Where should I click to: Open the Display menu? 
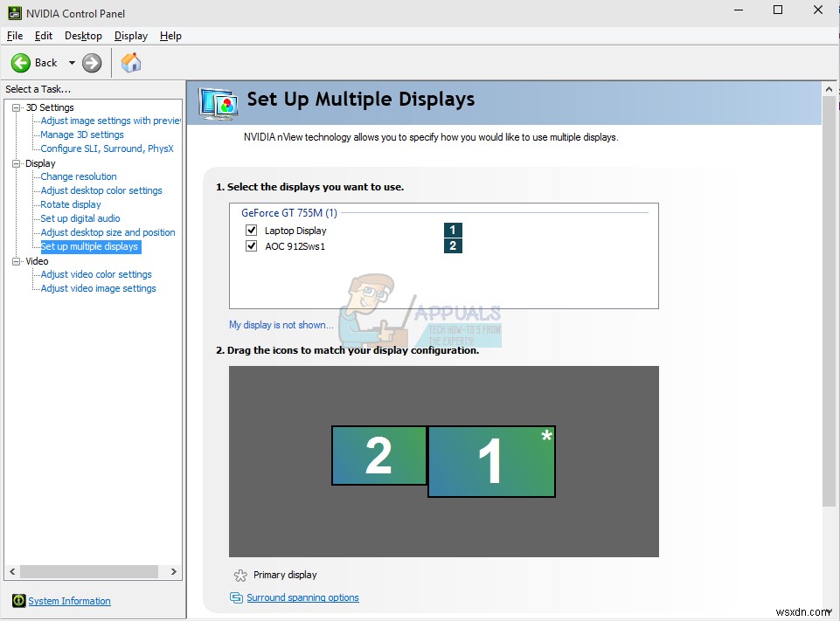pyautogui.click(x=131, y=36)
